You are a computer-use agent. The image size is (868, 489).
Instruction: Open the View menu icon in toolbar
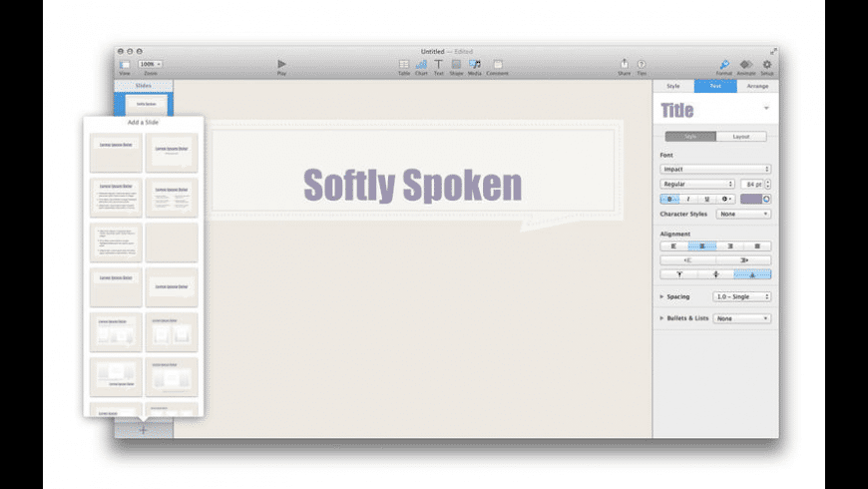coord(125,65)
